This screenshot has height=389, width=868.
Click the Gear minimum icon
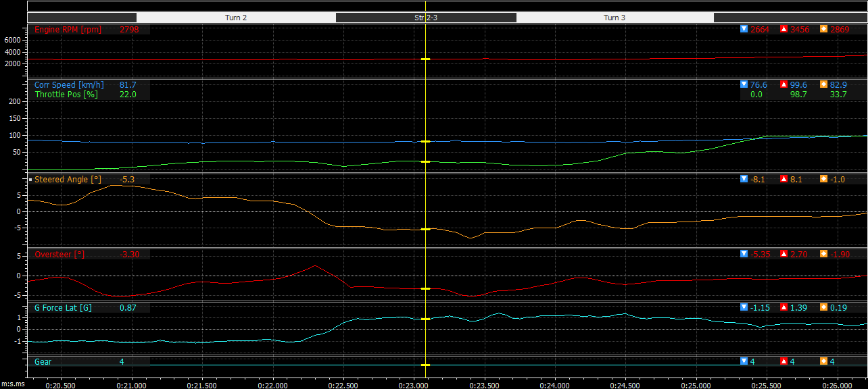[744, 361]
